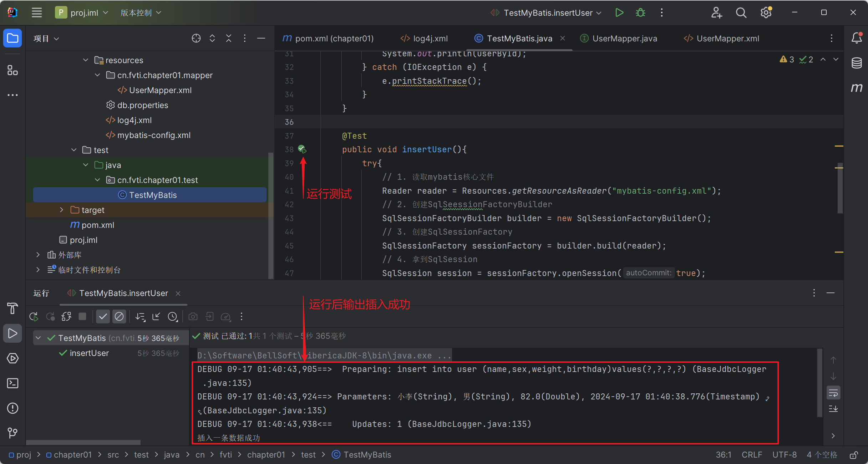Rerun failed tests icon
Viewport: 868px width, 464px height.
coord(50,316)
